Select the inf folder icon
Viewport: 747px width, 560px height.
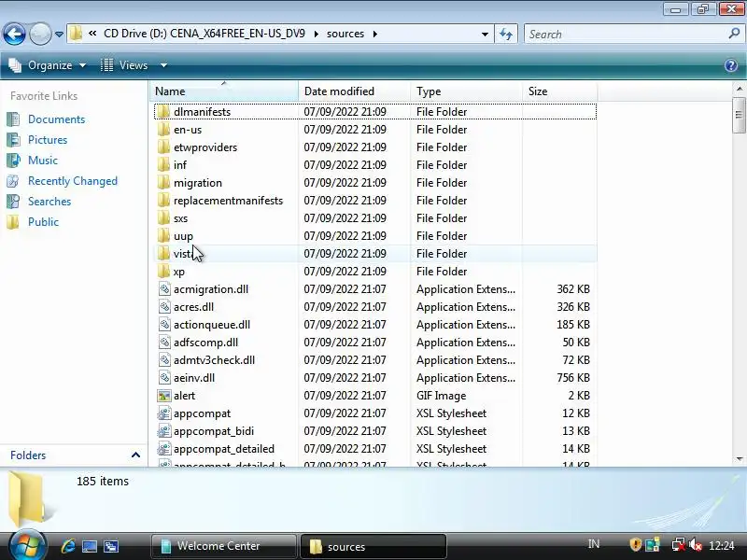[163, 165]
